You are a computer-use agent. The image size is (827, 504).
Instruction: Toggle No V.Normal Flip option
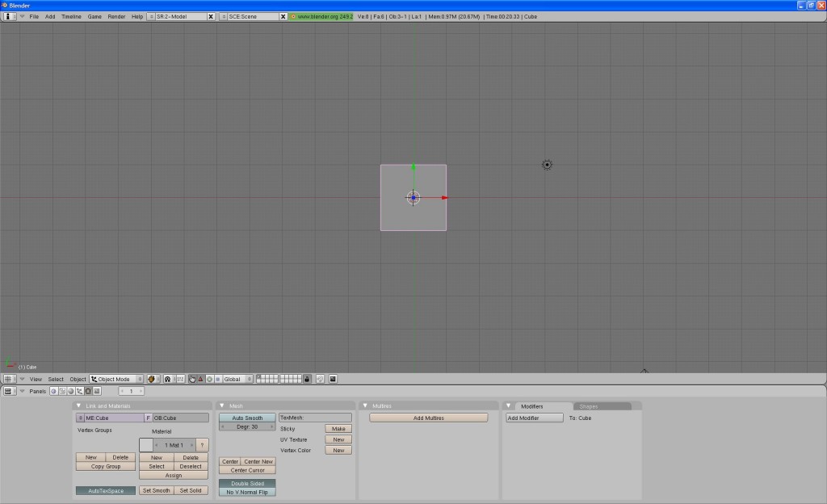coord(247,490)
